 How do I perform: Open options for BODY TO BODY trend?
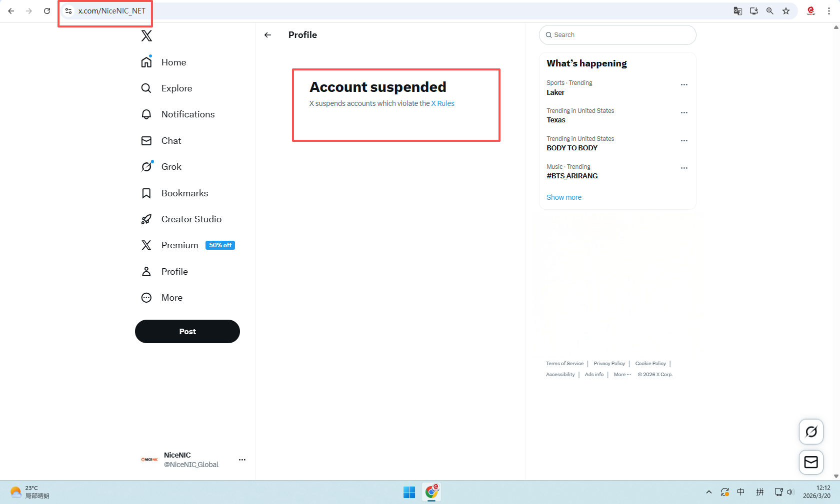pos(684,140)
